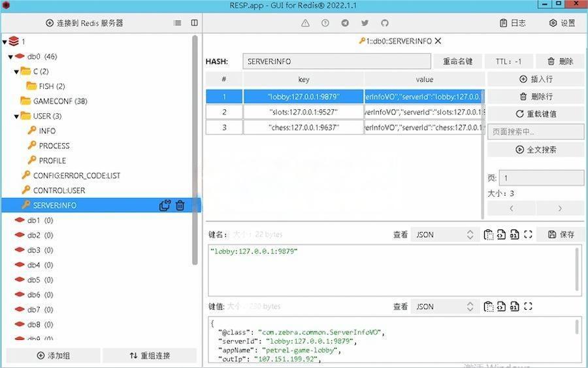Open the key name view format JSON dropdown
This screenshot has height=368, width=588.
tap(445, 235)
